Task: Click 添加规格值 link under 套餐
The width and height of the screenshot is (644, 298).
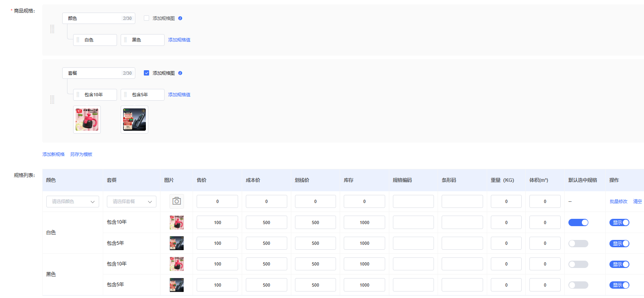Action: pyautogui.click(x=179, y=95)
